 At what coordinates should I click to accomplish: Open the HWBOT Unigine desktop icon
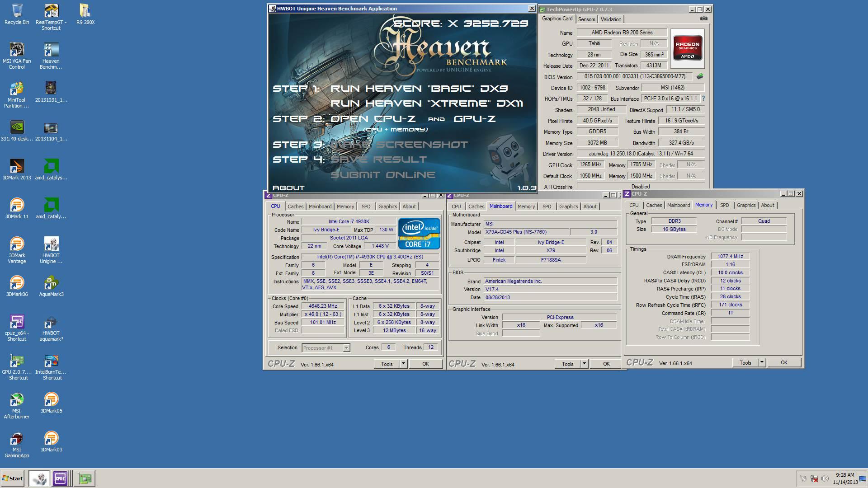(51, 250)
